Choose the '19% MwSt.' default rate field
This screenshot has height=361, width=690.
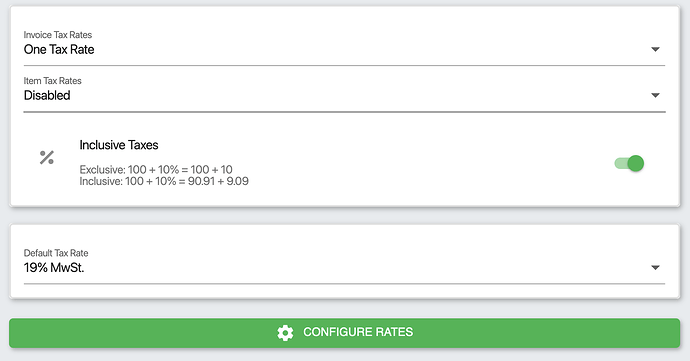344,268
